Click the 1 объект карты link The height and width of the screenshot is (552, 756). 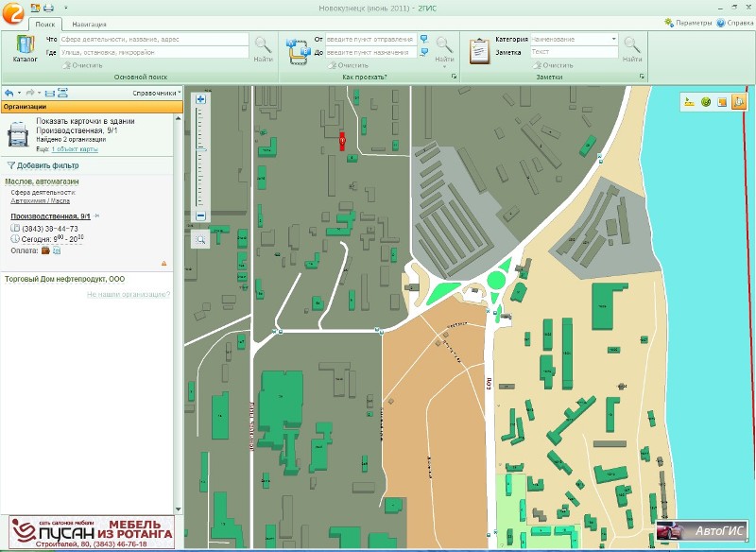[75, 149]
